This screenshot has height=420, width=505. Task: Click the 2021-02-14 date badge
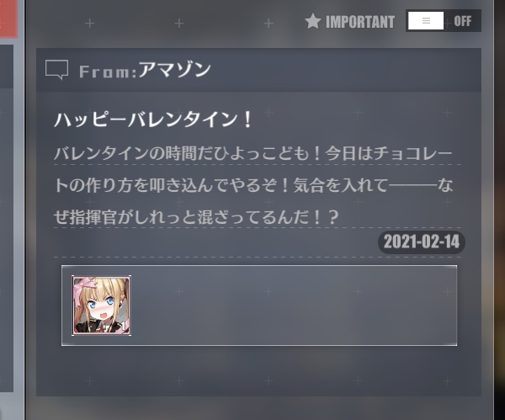pos(422,242)
